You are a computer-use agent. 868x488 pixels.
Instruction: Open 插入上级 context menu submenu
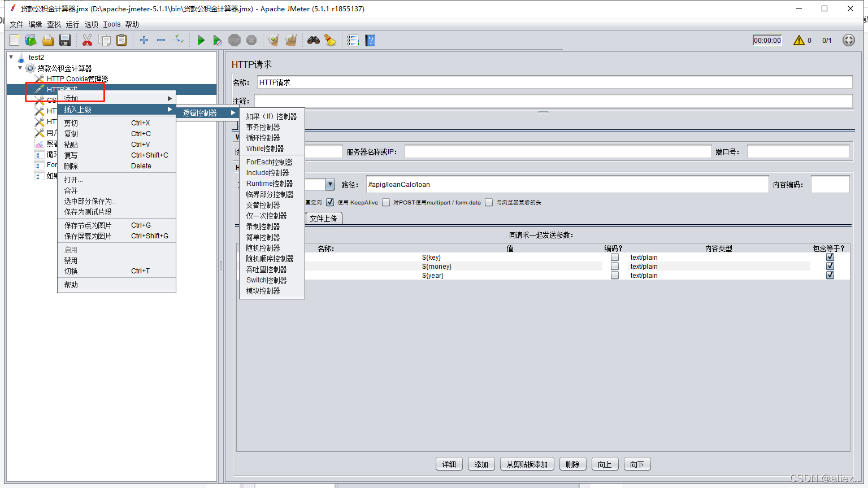117,110
